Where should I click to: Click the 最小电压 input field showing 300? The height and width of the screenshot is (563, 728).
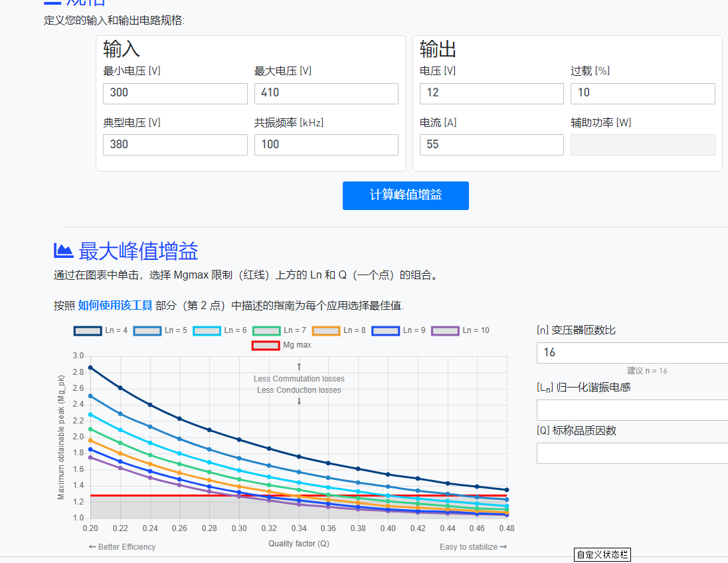coord(175,93)
